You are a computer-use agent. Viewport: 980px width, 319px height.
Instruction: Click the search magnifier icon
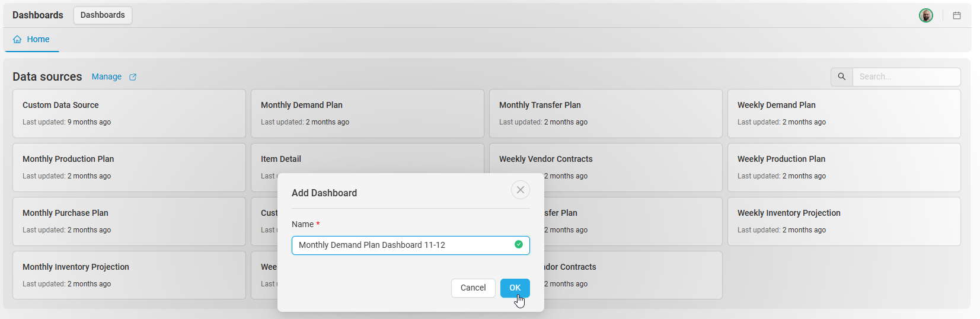tap(842, 77)
